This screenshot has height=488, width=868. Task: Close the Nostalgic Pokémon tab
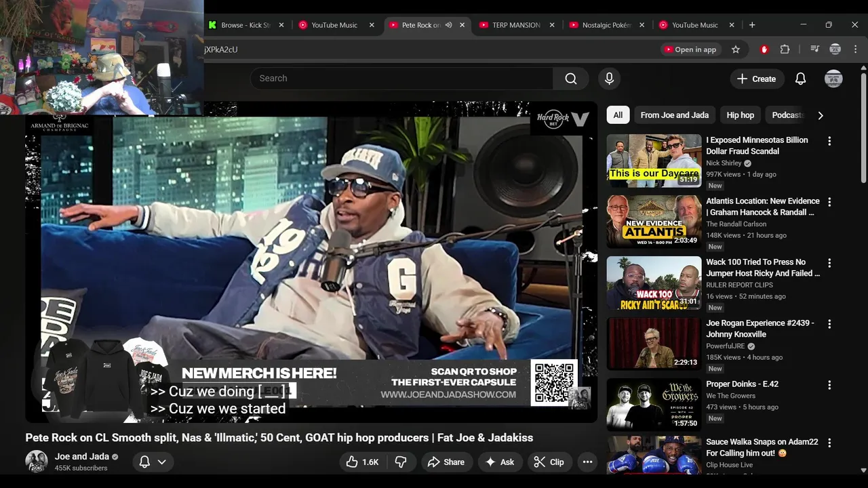642,25
